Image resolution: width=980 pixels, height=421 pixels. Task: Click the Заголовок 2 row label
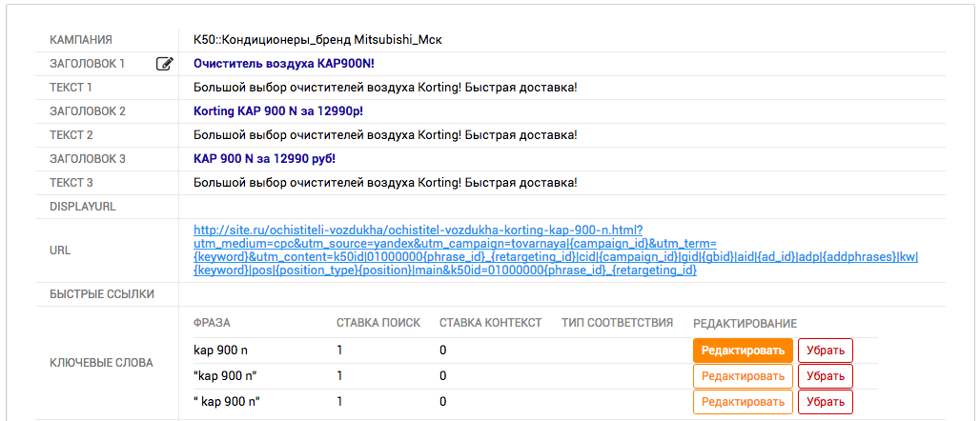tap(88, 111)
